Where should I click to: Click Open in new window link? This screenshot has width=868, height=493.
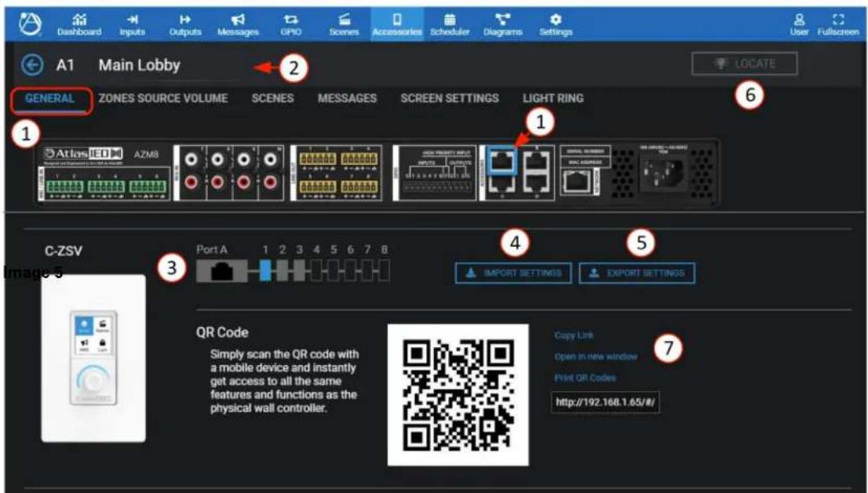point(596,356)
